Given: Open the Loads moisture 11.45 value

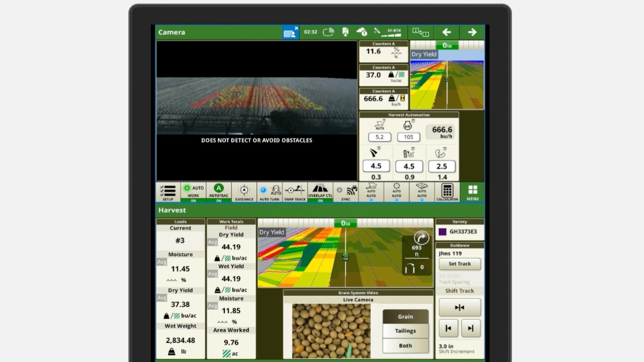Looking at the screenshot, I should pos(180,269).
